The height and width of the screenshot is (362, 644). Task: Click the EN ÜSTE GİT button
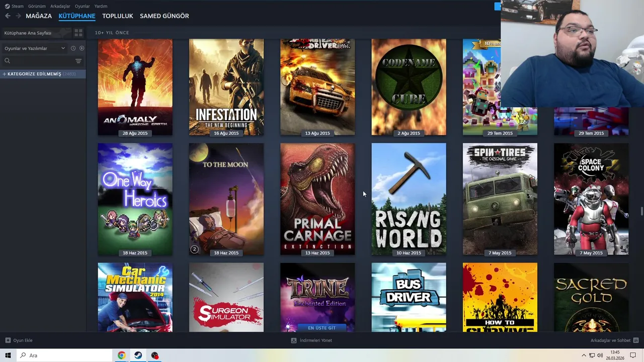(x=321, y=328)
